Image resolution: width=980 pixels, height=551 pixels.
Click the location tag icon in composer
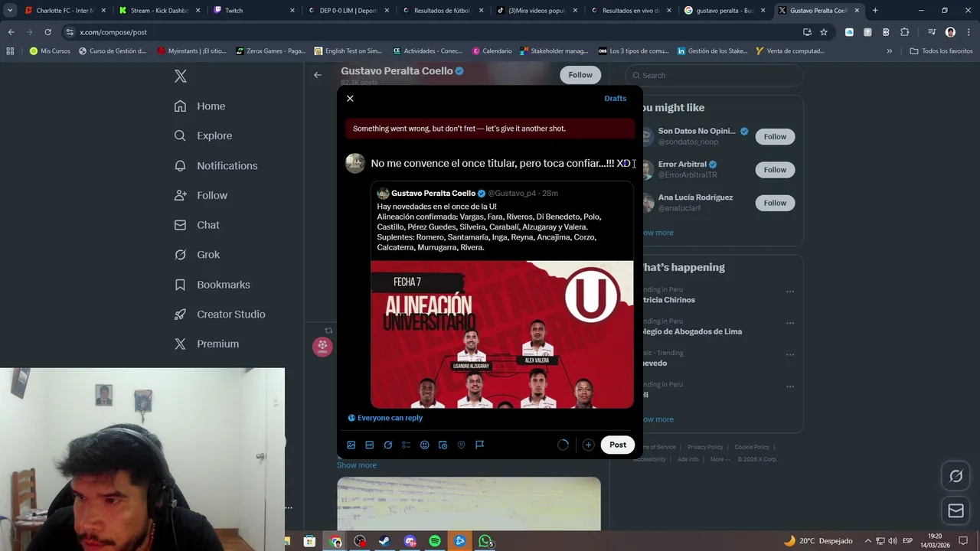click(462, 445)
